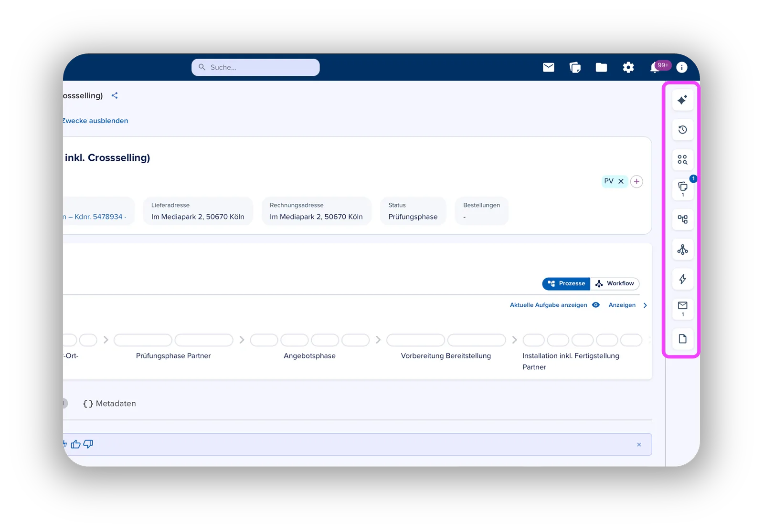Focus the Suche search field
764x532 pixels.
pos(255,67)
